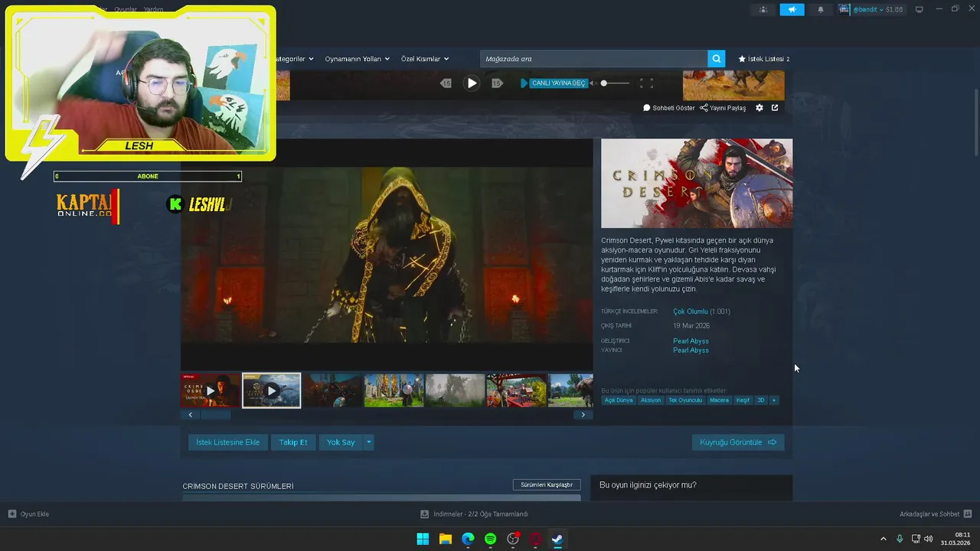Screen dimensions: 980x551
Task: Open Pearl Abyss developer link
Action: click(691, 341)
